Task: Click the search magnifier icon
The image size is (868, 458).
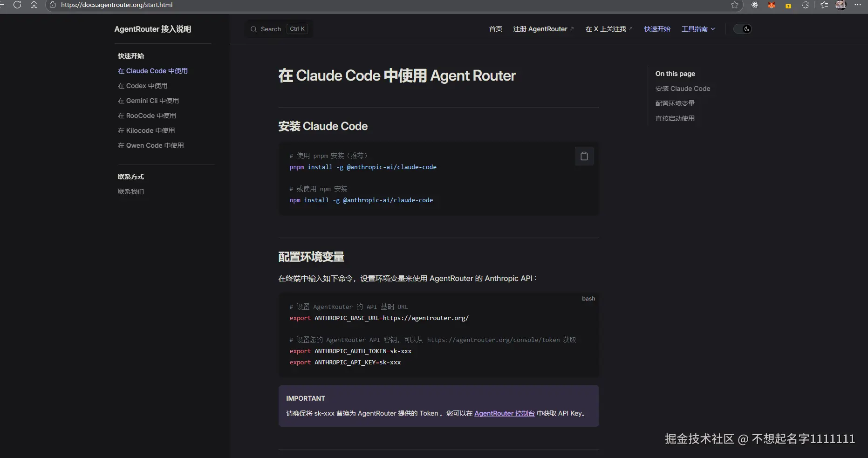Action: click(x=254, y=29)
